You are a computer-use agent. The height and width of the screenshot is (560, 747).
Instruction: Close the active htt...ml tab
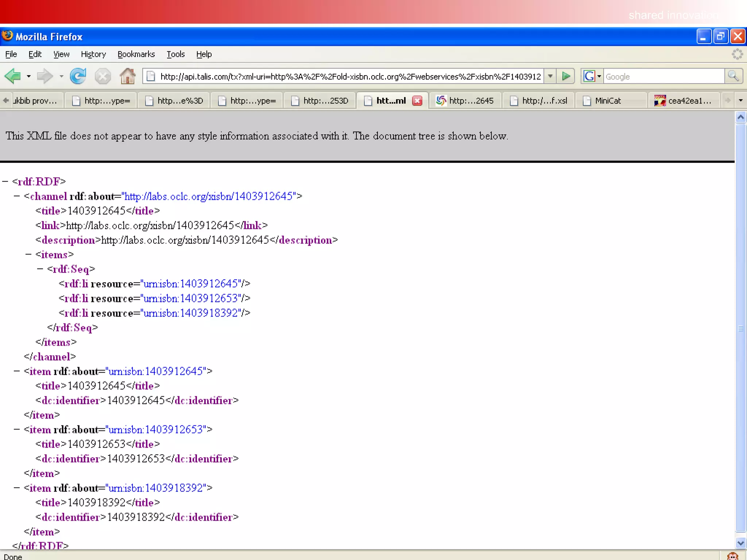417,101
